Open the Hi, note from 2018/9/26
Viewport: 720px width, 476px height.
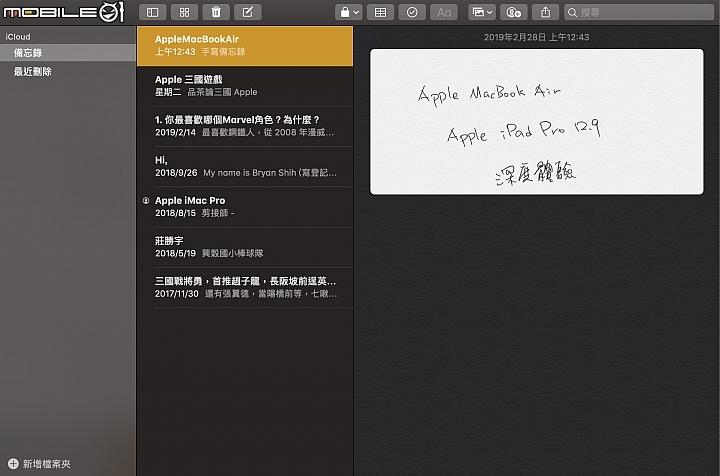[x=245, y=167]
